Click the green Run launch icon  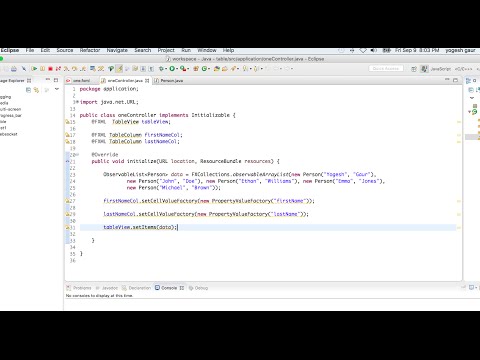coord(172,69)
